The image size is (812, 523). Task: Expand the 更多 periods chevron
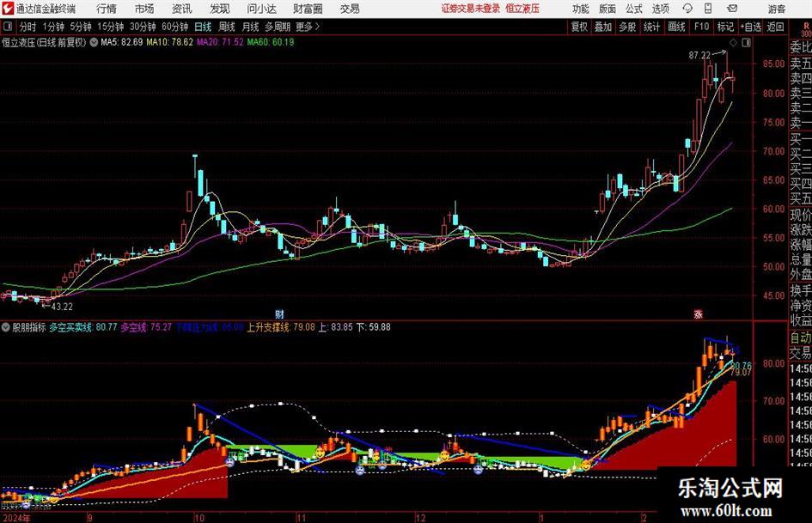(308, 27)
